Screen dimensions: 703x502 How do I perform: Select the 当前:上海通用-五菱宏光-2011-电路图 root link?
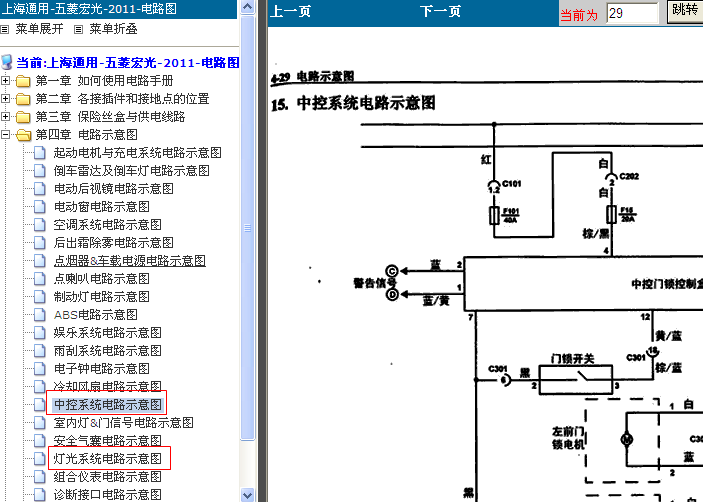pos(128,62)
